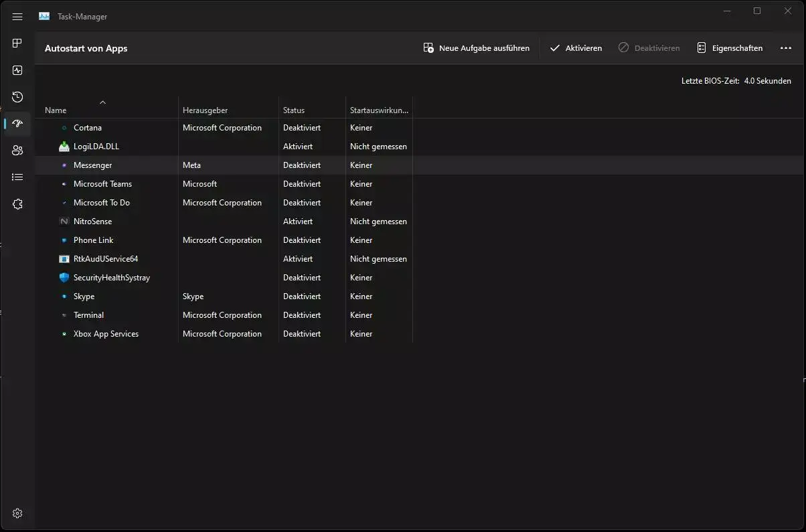Open App history page icon
The width and height of the screenshot is (806, 532).
point(17,97)
